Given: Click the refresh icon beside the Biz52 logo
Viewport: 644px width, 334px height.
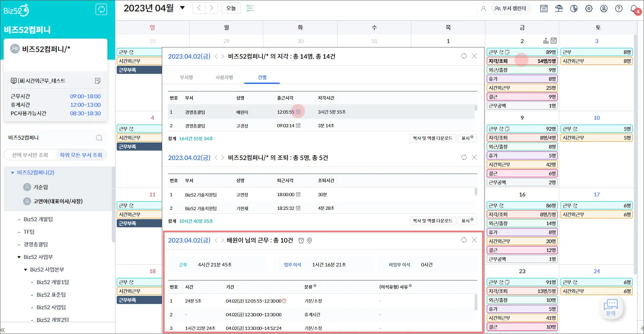Looking at the screenshot, I should (x=101, y=9).
